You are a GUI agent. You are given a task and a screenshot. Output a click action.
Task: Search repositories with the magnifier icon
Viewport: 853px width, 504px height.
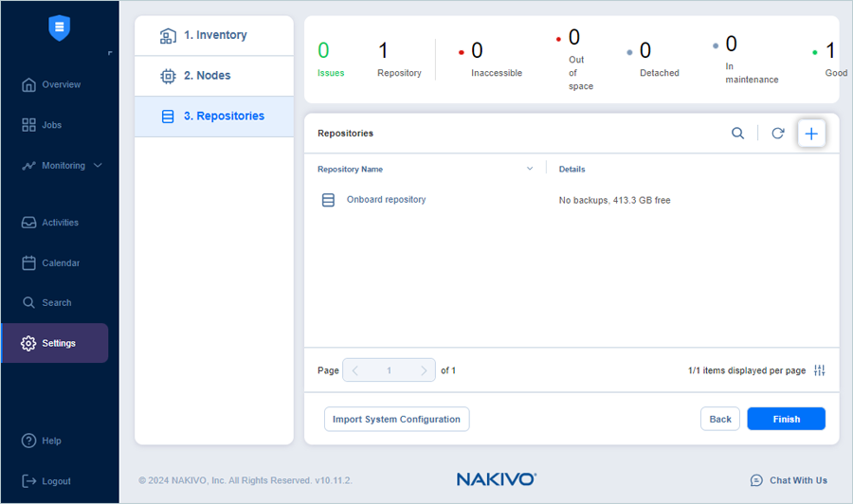(x=737, y=134)
